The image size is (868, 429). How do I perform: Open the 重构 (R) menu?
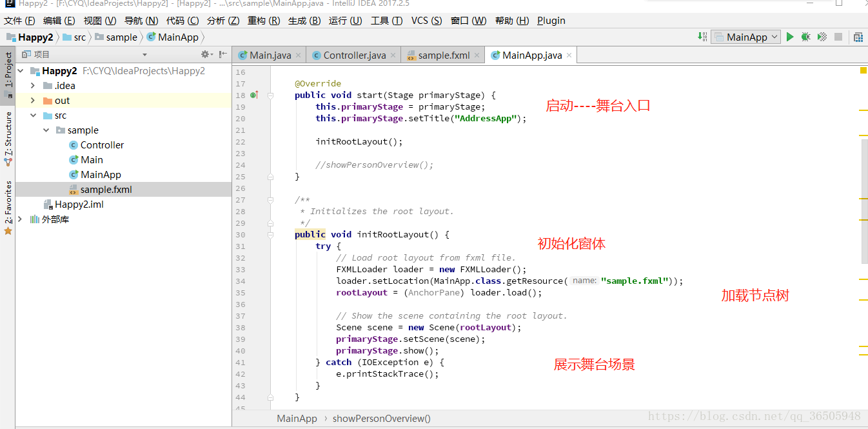[x=264, y=21]
